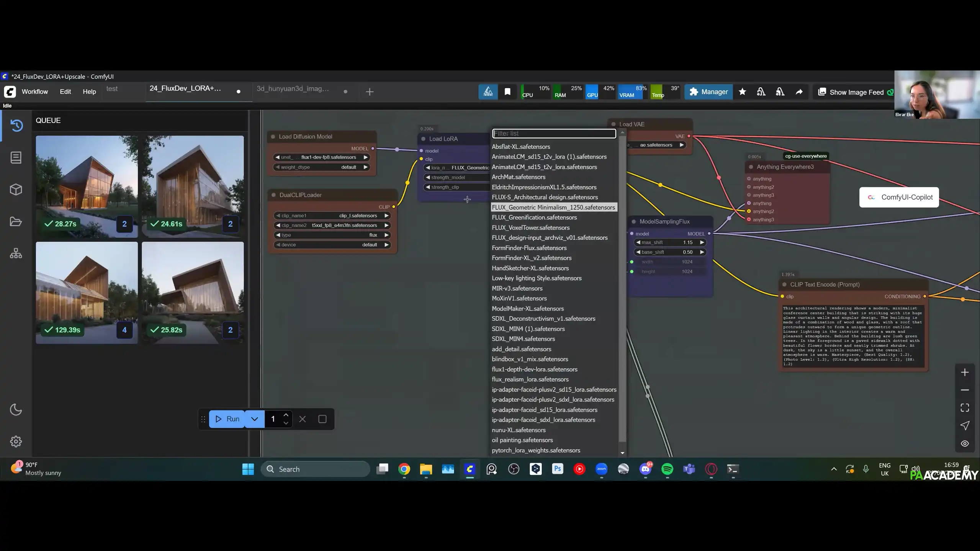This screenshot has height=551, width=980.
Task: Open the Node Library list icon
Action: tap(16, 157)
